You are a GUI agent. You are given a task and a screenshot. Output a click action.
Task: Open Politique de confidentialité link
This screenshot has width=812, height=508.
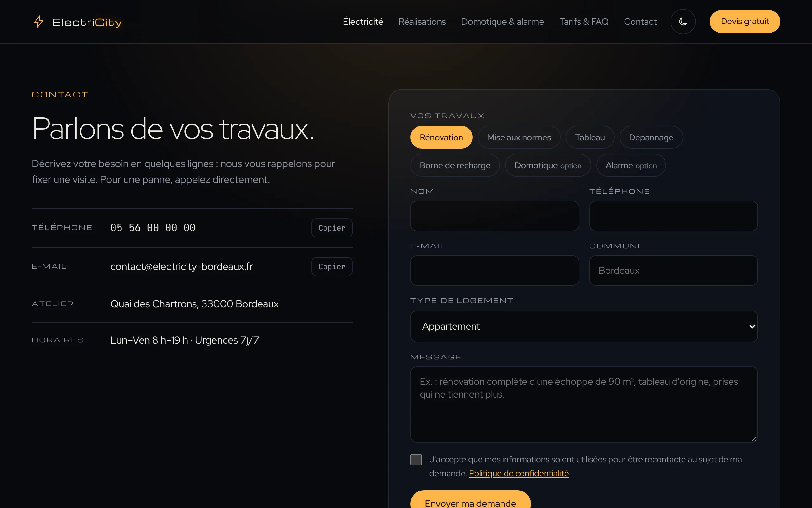coord(519,473)
